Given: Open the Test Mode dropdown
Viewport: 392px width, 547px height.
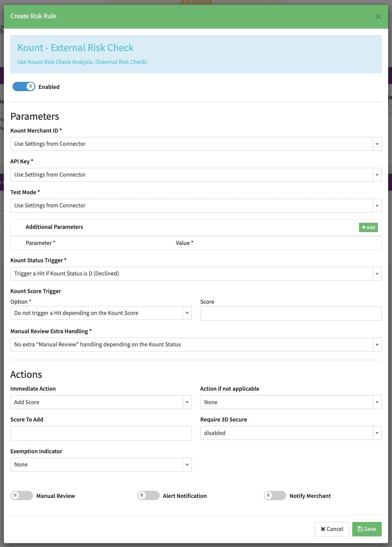Looking at the screenshot, I should pos(196,205).
